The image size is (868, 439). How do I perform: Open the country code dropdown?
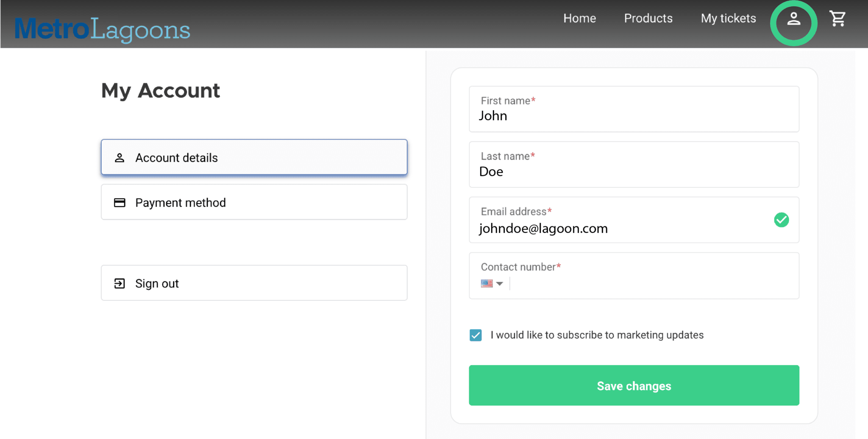click(501, 283)
